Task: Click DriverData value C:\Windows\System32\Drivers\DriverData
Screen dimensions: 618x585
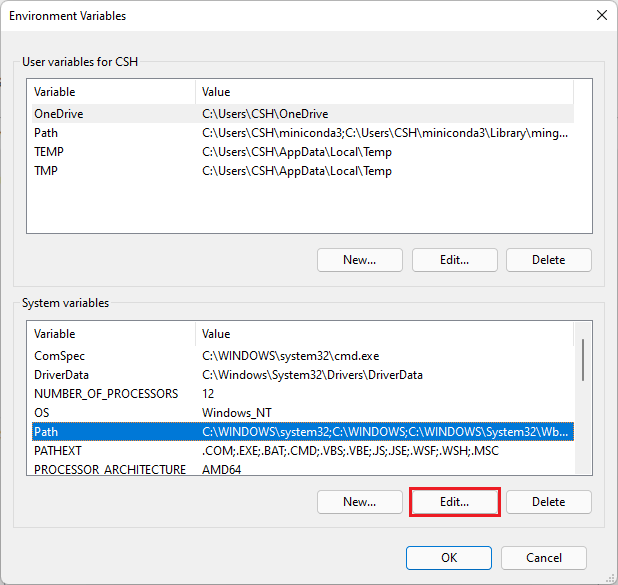Action: [x=312, y=375]
